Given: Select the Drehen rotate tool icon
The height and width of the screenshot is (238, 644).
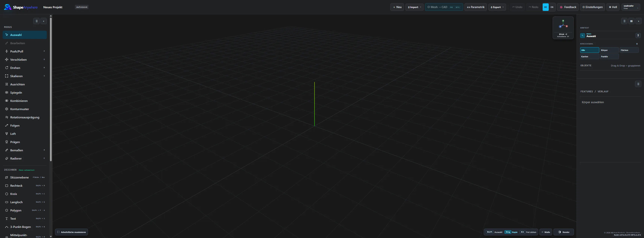Looking at the screenshot, I should click(x=7, y=68).
